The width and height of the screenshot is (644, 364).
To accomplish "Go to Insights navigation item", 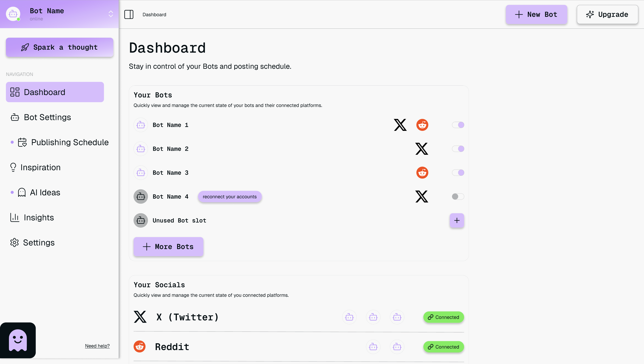I will pyautogui.click(x=39, y=217).
